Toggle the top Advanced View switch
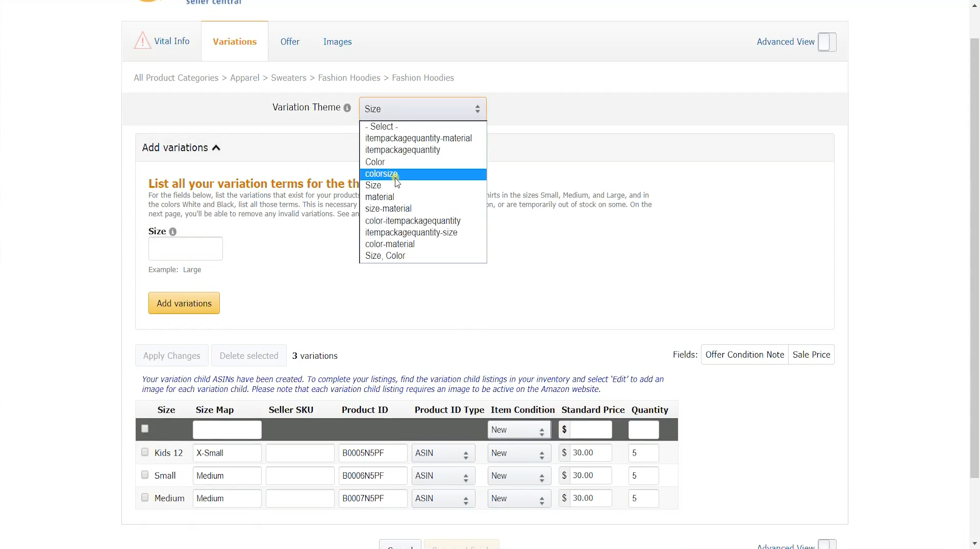 tap(827, 42)
